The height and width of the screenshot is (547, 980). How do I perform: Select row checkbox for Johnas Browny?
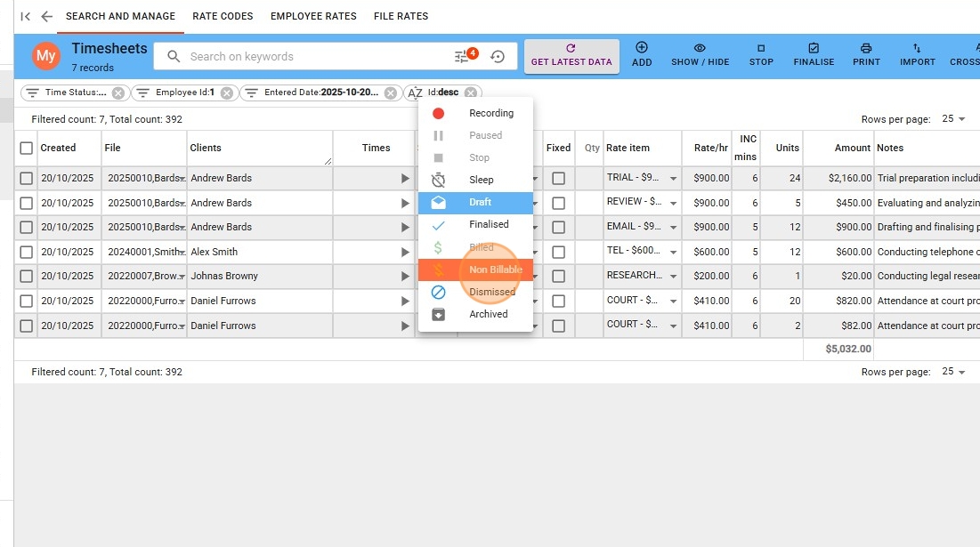pyautogui.click(x=26, y=276)
